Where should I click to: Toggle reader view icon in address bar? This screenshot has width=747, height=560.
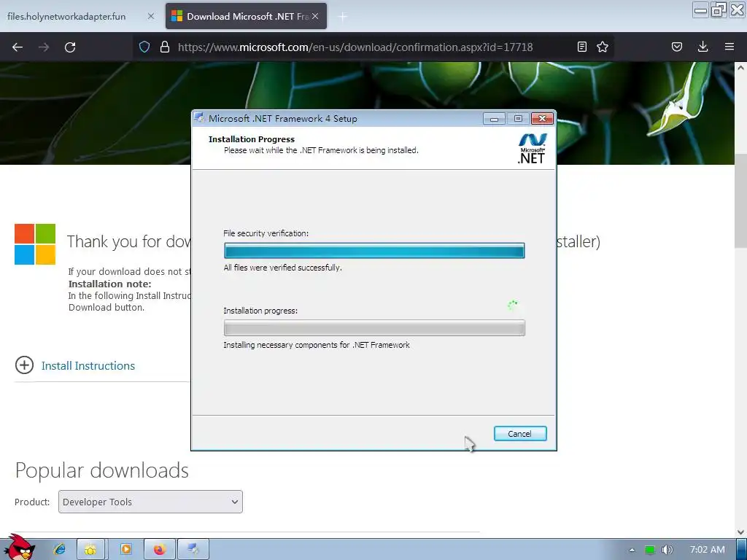click(581, 47)
